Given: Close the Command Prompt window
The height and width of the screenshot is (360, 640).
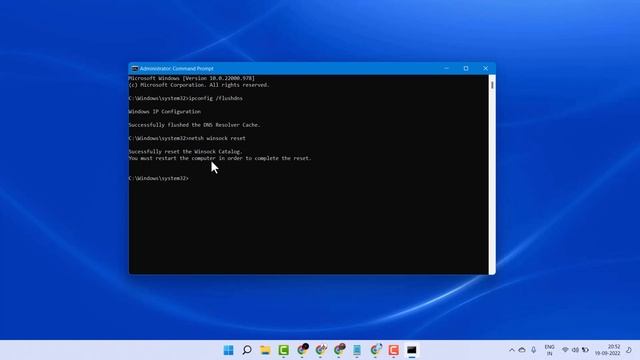Looking at the screenshot, I should pos(485,69).
